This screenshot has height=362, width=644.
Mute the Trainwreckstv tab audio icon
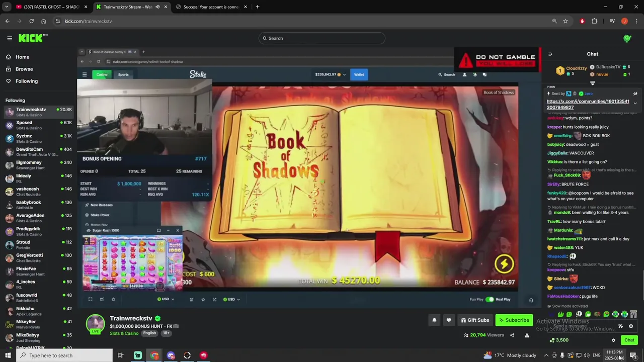click(157, 7)
